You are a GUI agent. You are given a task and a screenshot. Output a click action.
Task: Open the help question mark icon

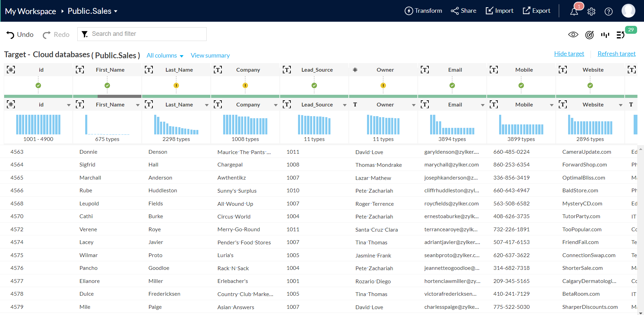tap(608, 11)
